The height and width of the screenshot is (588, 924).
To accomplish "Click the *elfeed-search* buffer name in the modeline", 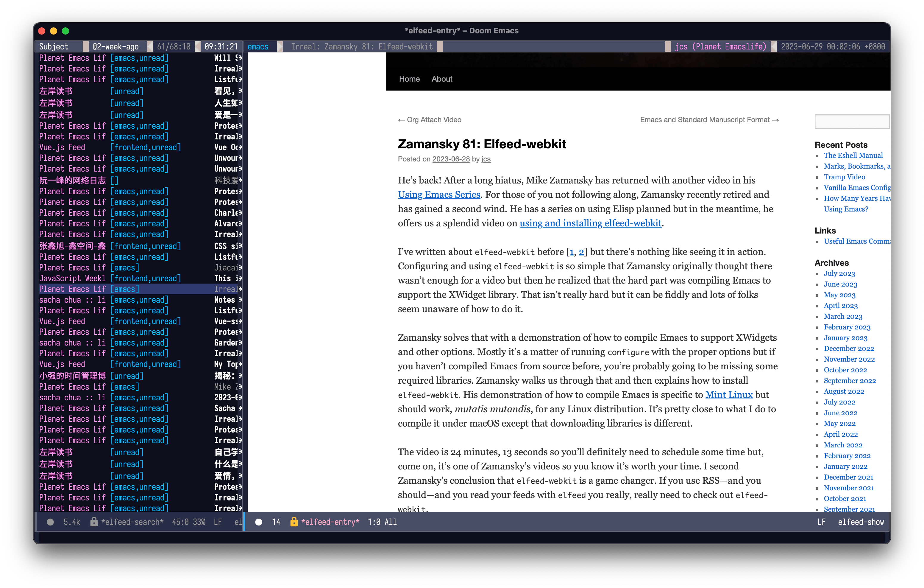I will coord(132,522).
